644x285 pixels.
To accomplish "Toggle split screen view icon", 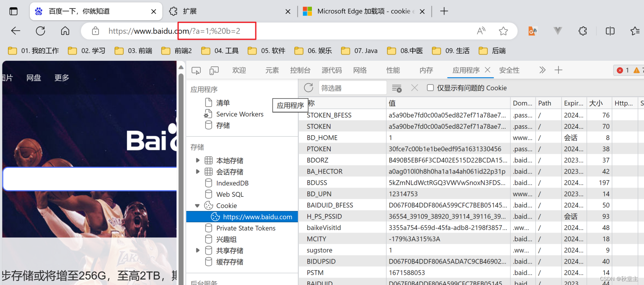I will coord(610,31).
